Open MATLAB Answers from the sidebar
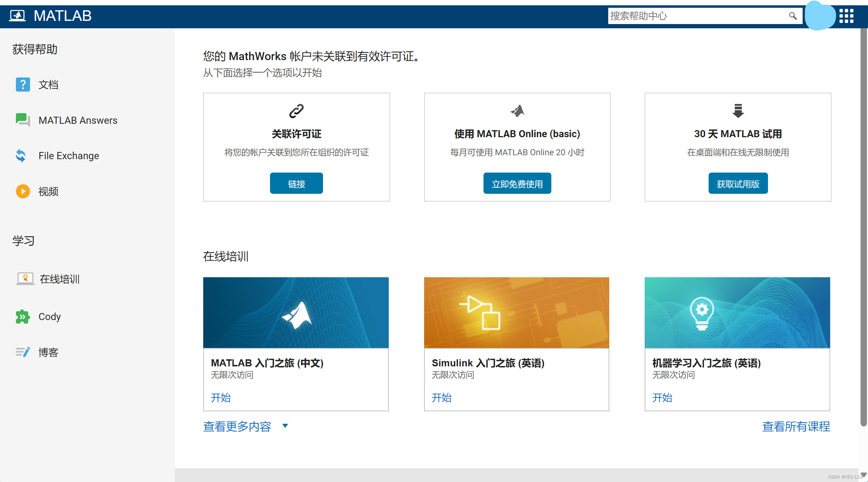The height and width of the screenshot is (482, 868). tap(78, 120)
